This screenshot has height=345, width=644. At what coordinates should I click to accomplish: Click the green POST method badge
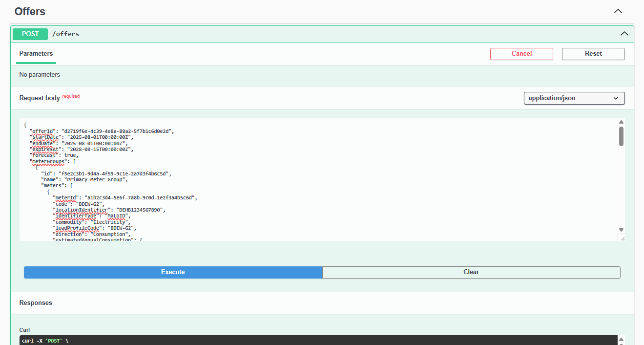pyautogui.click(x=30, y=34)
